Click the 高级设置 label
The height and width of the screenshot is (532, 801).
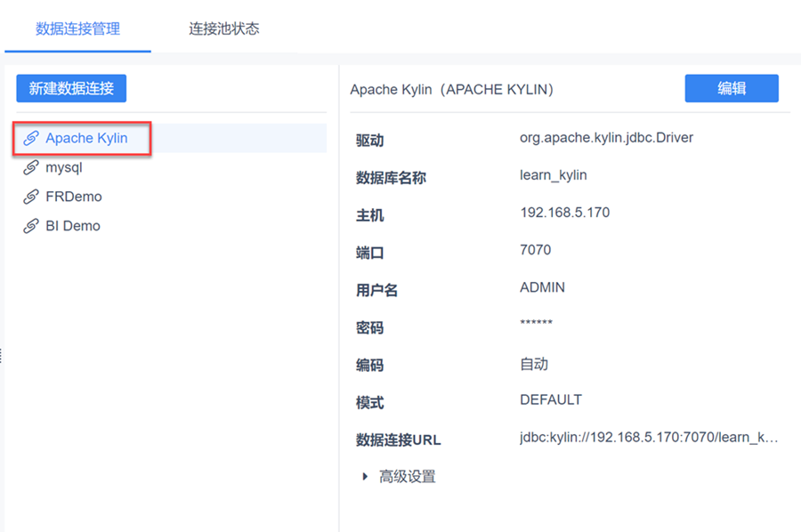[407, 476]
